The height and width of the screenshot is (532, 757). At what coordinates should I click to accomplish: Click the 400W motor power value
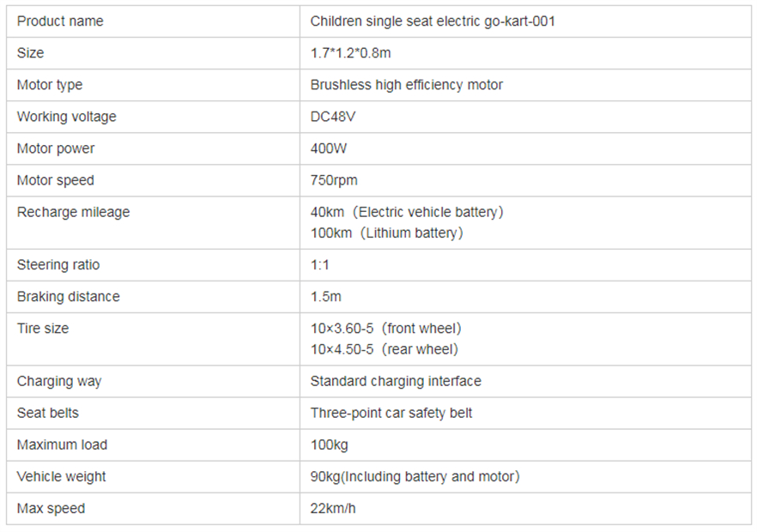[x=329, y=148]
